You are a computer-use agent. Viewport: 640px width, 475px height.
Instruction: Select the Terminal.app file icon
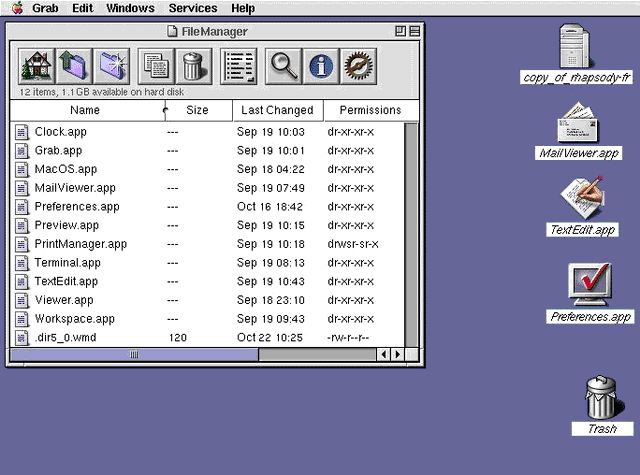click(x=22, y=263)
